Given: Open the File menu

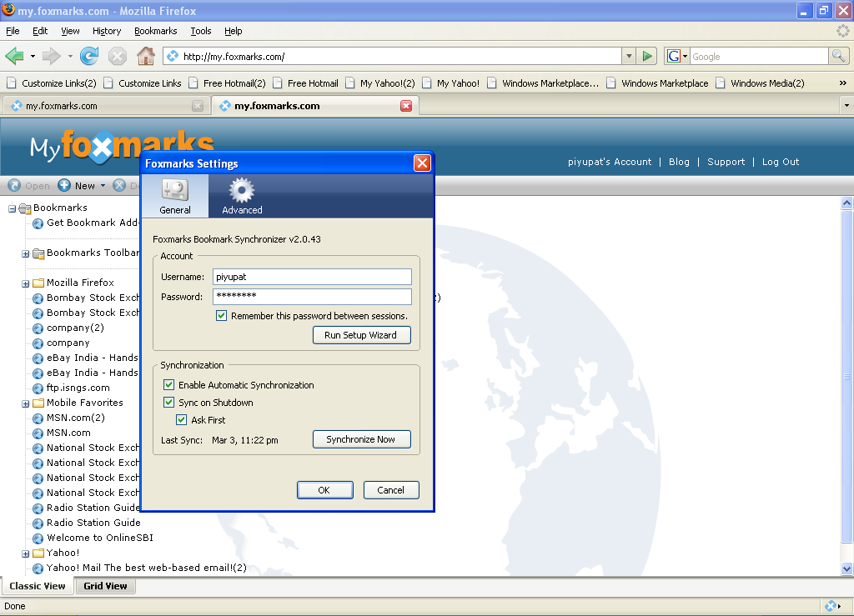Looking at the screenshot, I should 13,31.
